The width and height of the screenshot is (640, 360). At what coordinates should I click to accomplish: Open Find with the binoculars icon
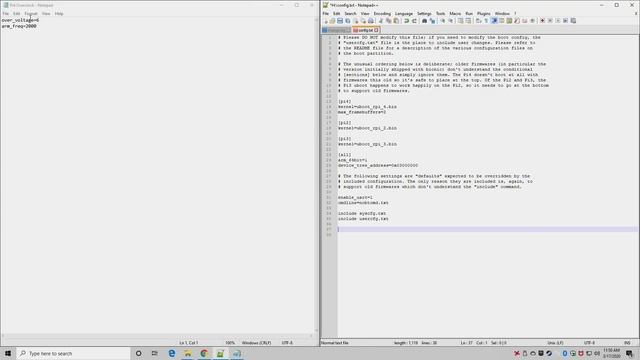click(x=424, y=20)
